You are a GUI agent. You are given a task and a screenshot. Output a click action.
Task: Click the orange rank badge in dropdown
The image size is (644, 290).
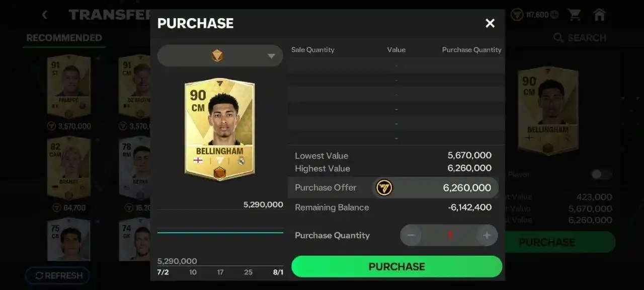coord(217,55)
